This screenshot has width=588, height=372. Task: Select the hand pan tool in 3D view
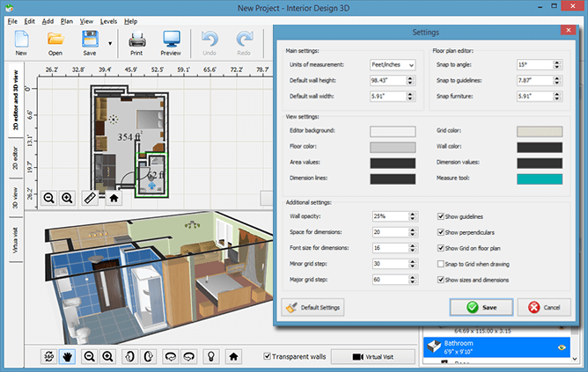68,357
